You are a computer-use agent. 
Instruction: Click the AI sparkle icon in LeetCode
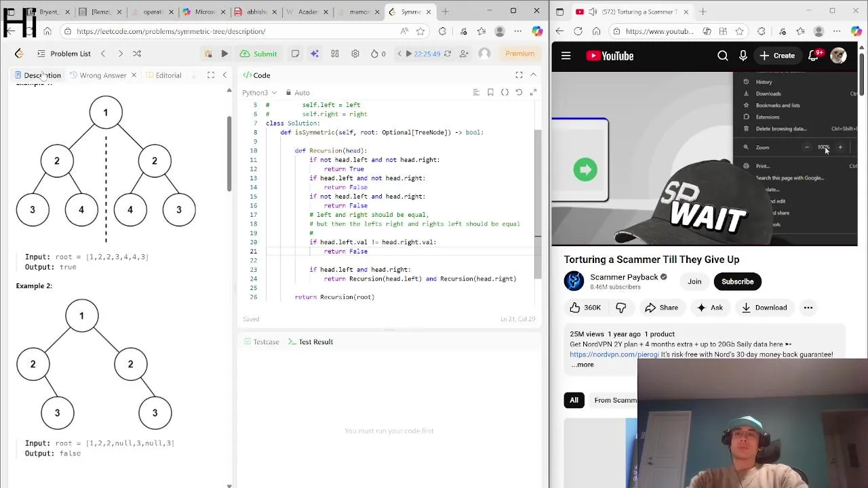315,54
